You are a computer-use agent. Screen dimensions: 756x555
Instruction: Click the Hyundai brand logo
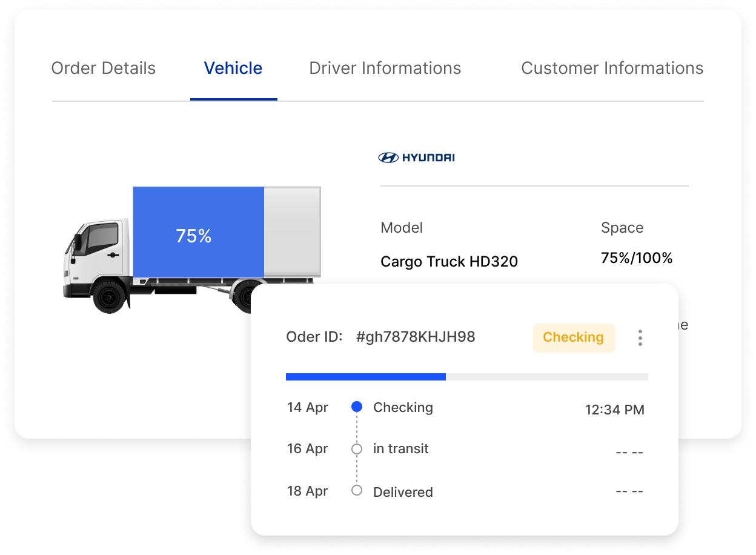pos(417,157)
